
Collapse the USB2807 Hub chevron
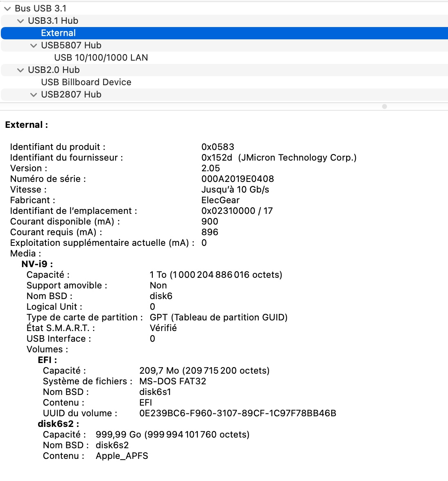34,95
